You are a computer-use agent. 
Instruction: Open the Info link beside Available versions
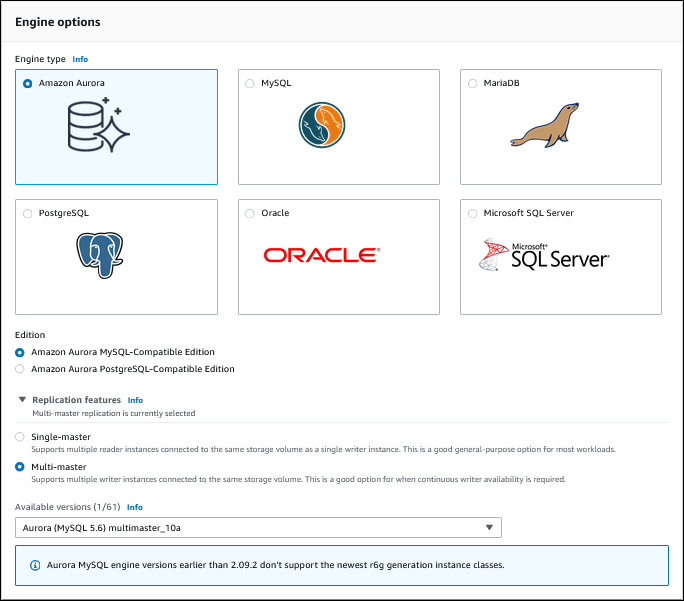[x=134, y=507]
